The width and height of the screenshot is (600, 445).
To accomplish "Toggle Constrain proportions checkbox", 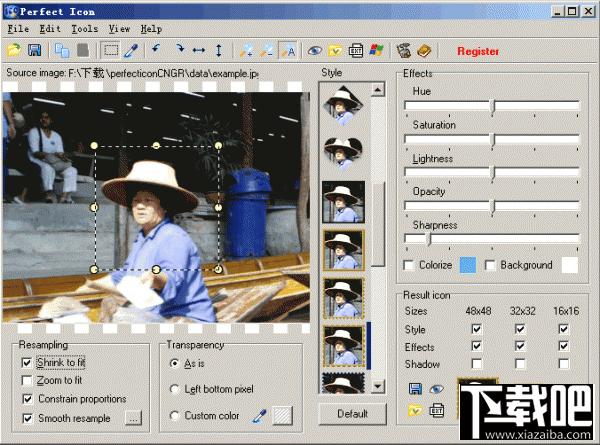I will [27, 399].
